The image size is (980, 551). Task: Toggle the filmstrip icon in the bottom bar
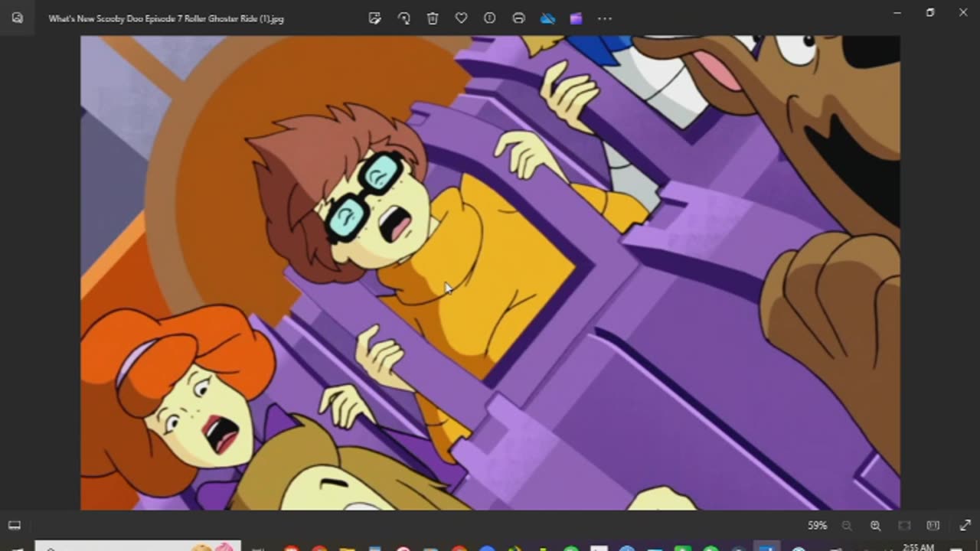tap(14, 525)
